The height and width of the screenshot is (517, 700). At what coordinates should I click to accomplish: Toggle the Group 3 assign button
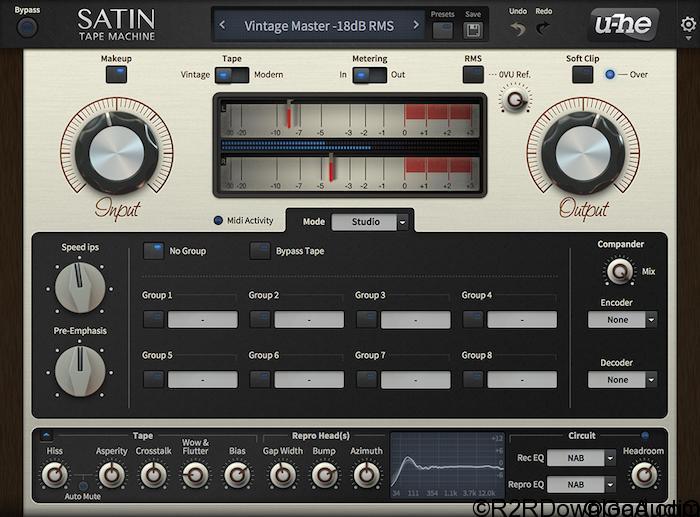click(367, 319)
